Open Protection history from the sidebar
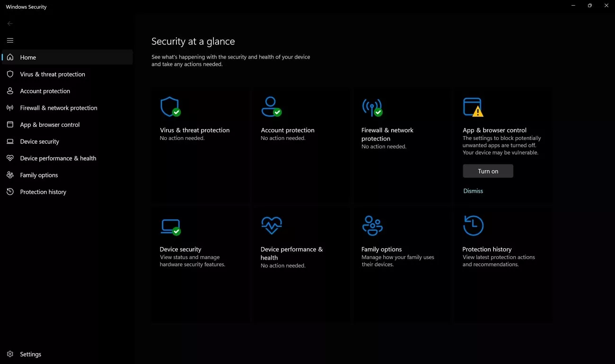This screenshot has height=364, width=615. (43, 191)
